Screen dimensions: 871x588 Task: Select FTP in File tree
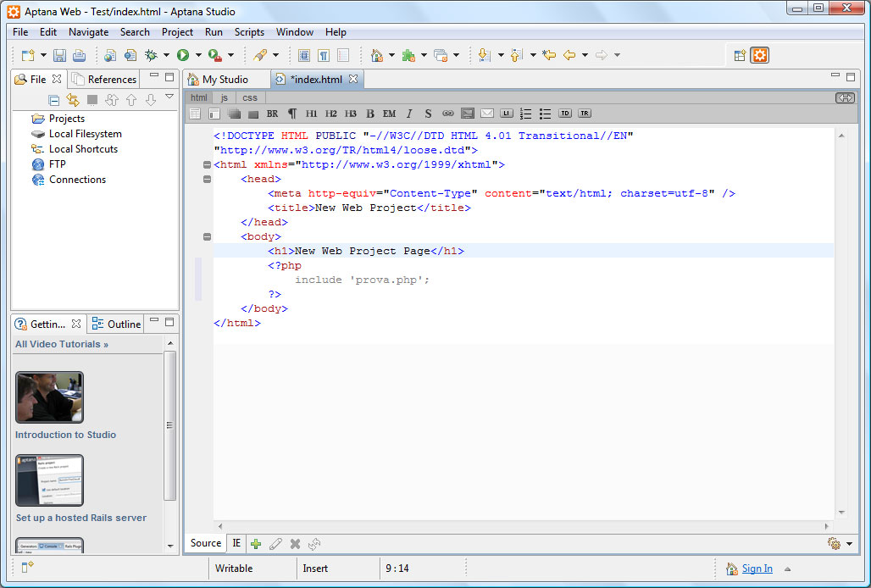[x=58, y=164]
